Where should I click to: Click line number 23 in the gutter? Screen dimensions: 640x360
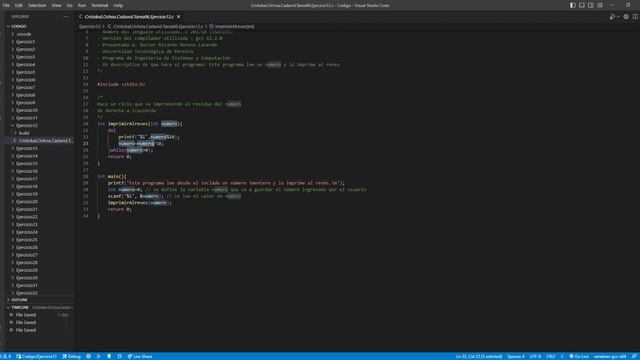pos(86,143)
